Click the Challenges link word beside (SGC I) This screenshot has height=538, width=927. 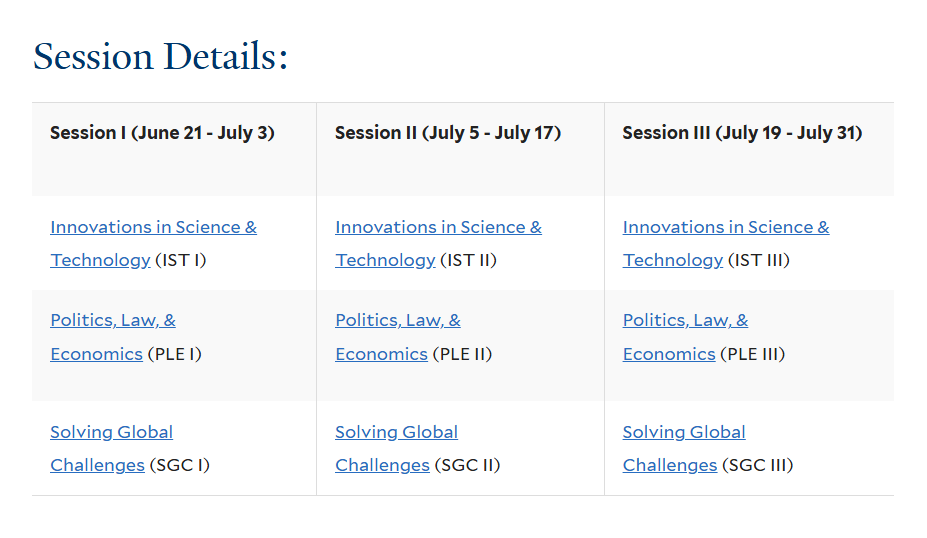point(97,465)
